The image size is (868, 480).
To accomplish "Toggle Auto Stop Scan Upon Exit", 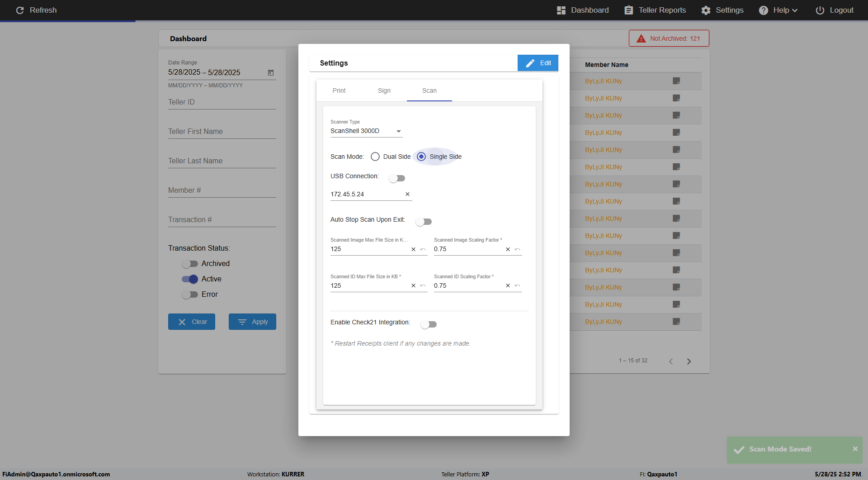I will click(x=424, y=222).
